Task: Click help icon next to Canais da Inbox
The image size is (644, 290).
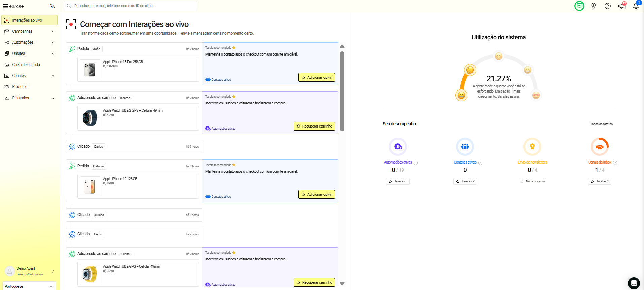Action: point(615,163)
